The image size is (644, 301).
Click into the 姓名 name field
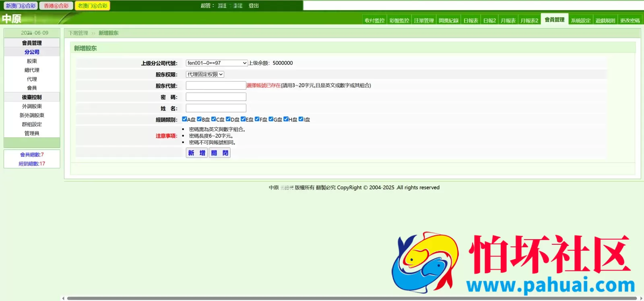click(216, 108)
